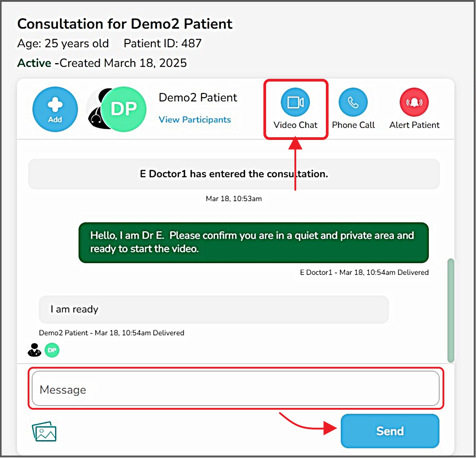Click the chat scrollbar handle
The height and width of the screenshot is (458, 476).
point(451,310)
